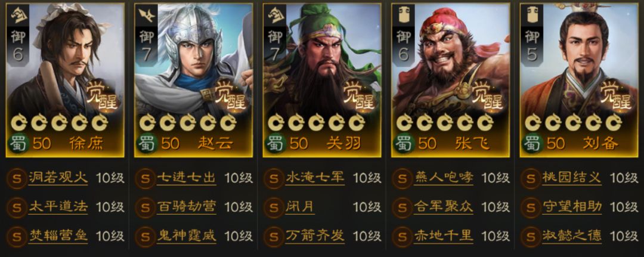
Task: Click the S-rank icon beside 洞若观火
Action: pyautogui.click(x=17, y=178)
